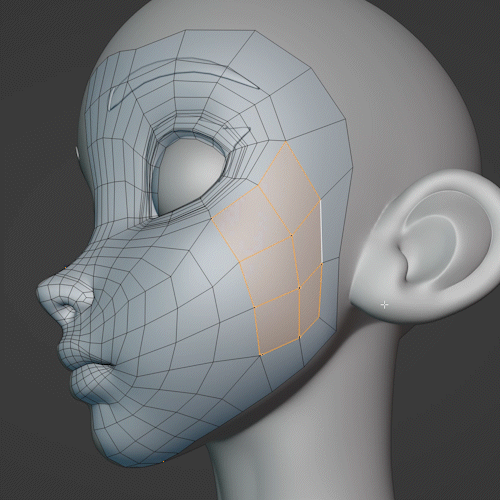Click the 3D cursor crosshair below the ear
Viewport: 500px width, 500px height.
pyautogui.click(x=385, y=305)
